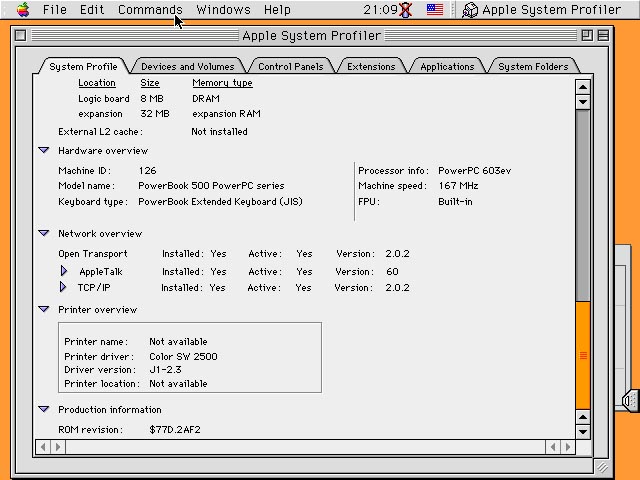640x480 pixels.
Task: Click the Machine ID value '126'
Action: pos(147,171)
